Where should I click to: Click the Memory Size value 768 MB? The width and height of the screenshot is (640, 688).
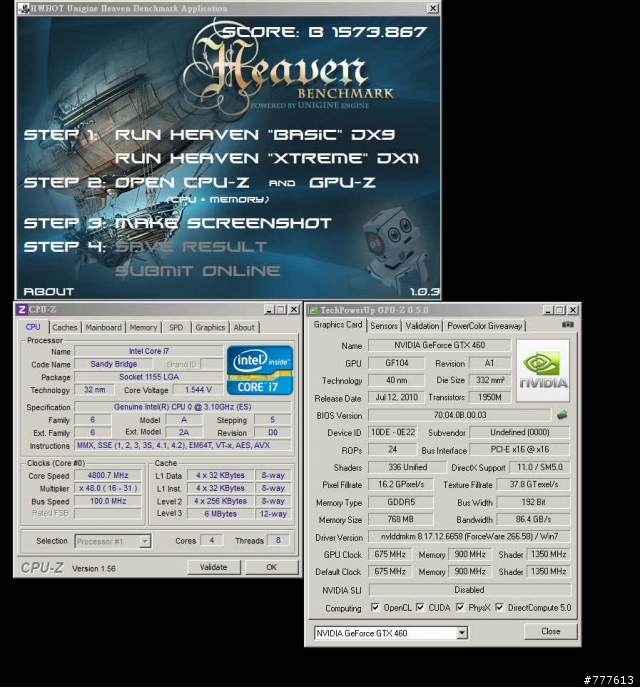400,519
